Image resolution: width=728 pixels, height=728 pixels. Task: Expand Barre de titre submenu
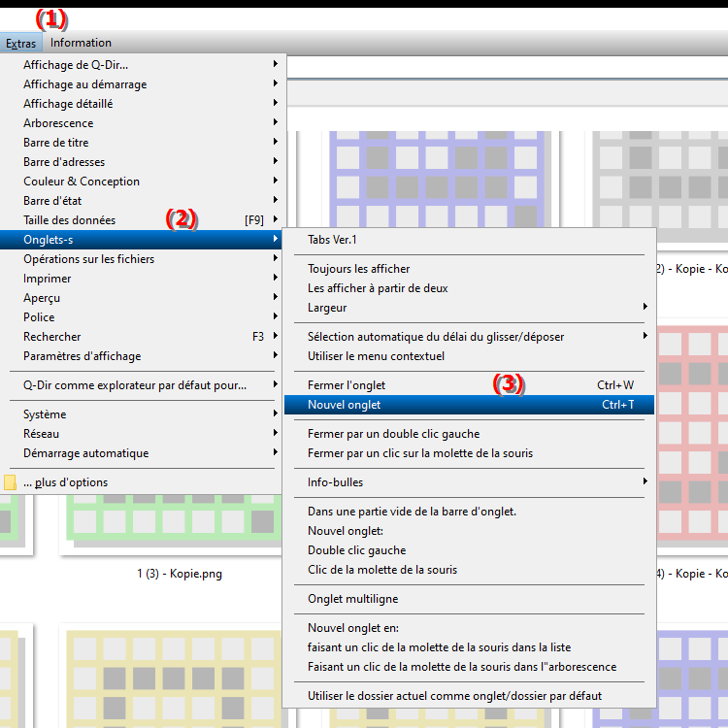pos(143,143)
